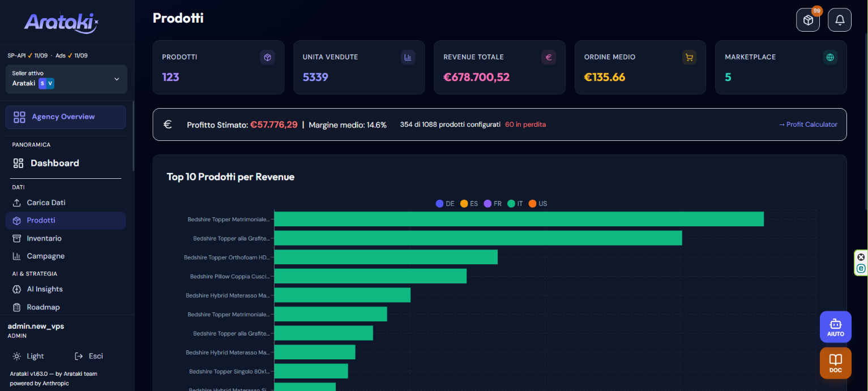The image size is (868, 391).
Task: Open the AIUTO robot assistant
Action: point(836,326)
